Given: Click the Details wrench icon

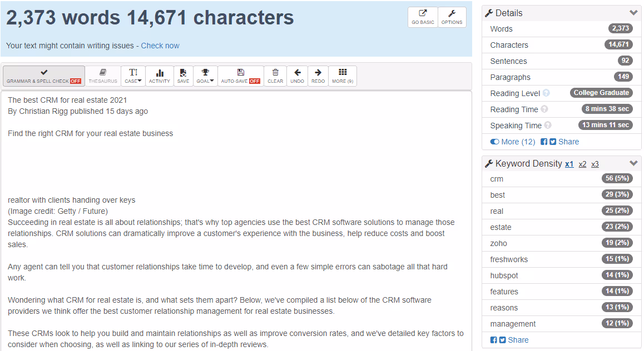Looking at the screenshot, I should click(489, 13).
